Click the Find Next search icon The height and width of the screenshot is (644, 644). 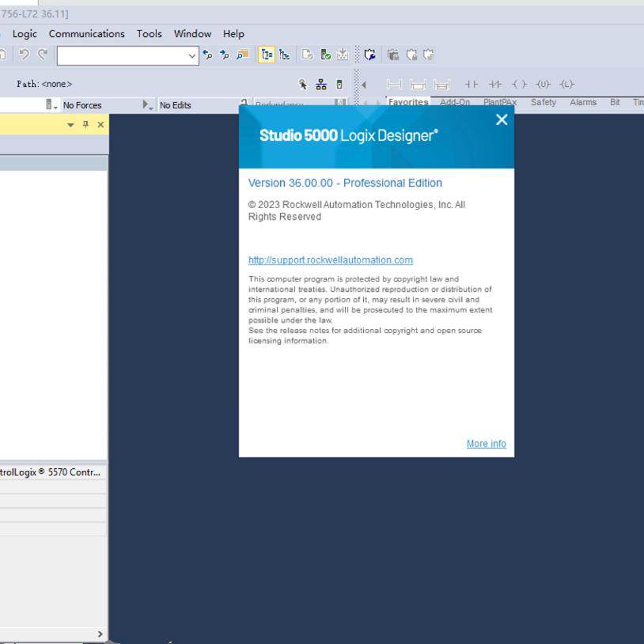[x=224, y=55]
